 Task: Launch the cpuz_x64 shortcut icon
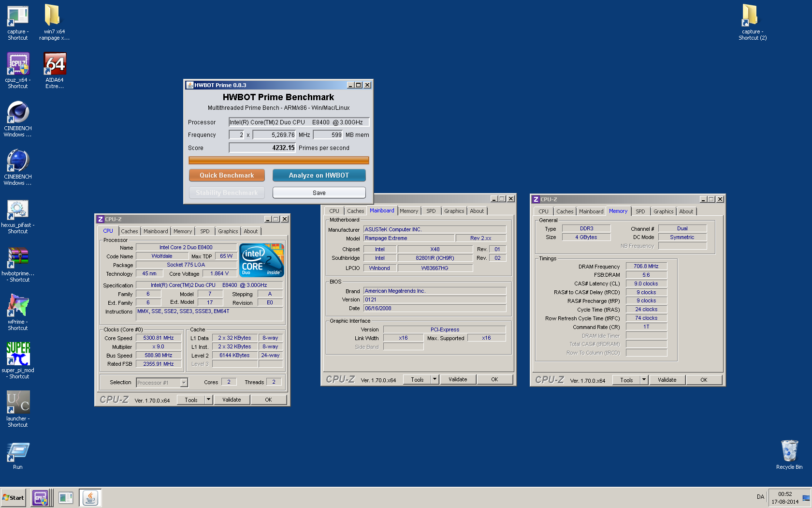18,64
